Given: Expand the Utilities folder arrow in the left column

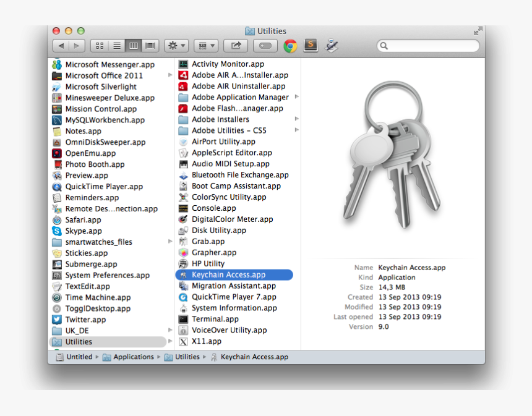Looking at the screenshot, I should (170, 341).
